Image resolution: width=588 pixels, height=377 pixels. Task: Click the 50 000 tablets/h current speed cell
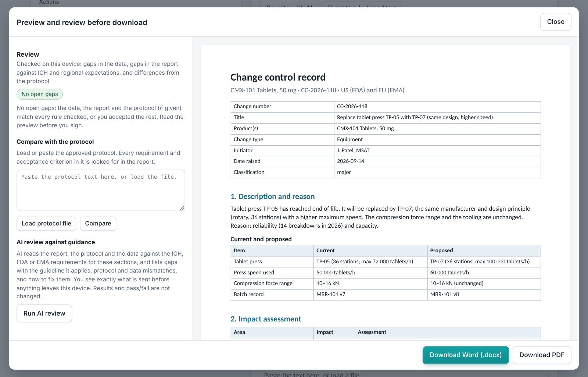(x=370, y=273)
